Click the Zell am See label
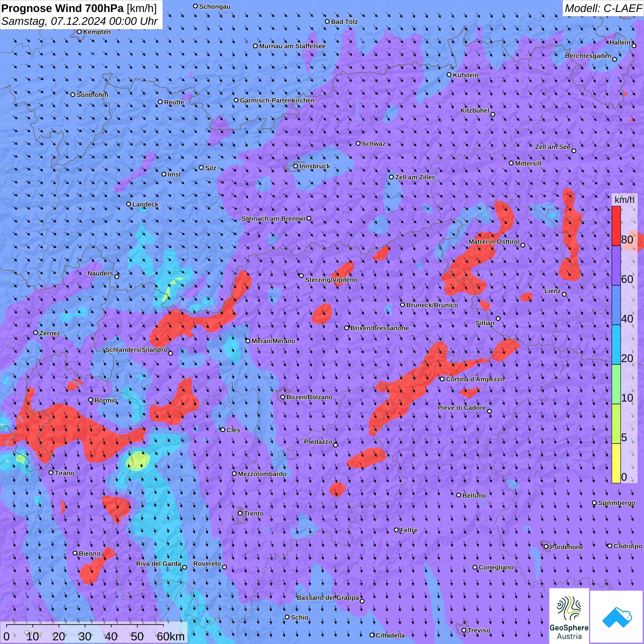The height and width of the screenshot is (644, 644). 552,147
